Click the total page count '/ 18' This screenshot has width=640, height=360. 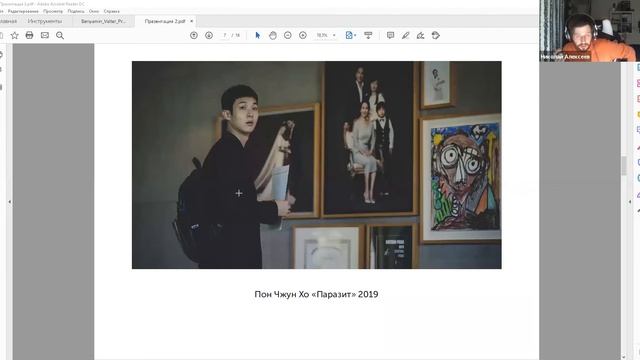[x=236, y=36]
